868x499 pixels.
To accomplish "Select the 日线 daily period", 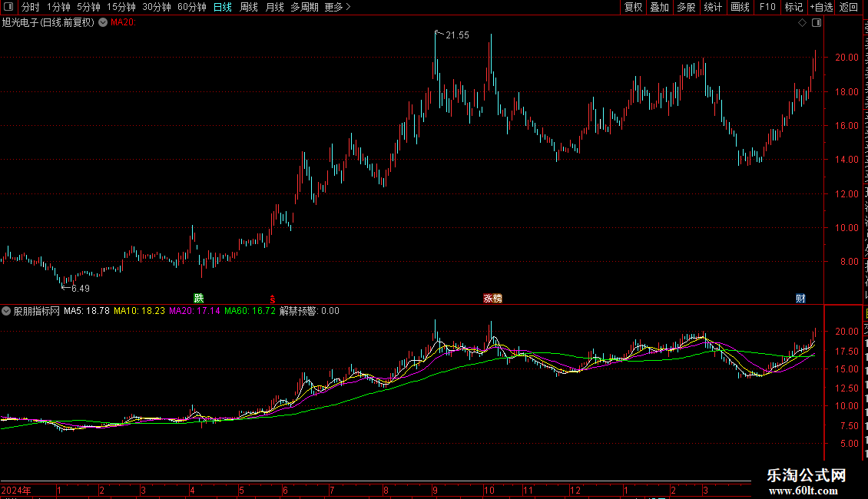I will click(x=223, y=7).
